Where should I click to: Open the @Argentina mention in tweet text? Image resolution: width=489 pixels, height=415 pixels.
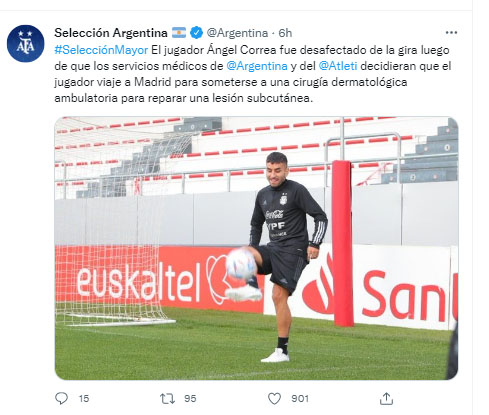(257, 66)
